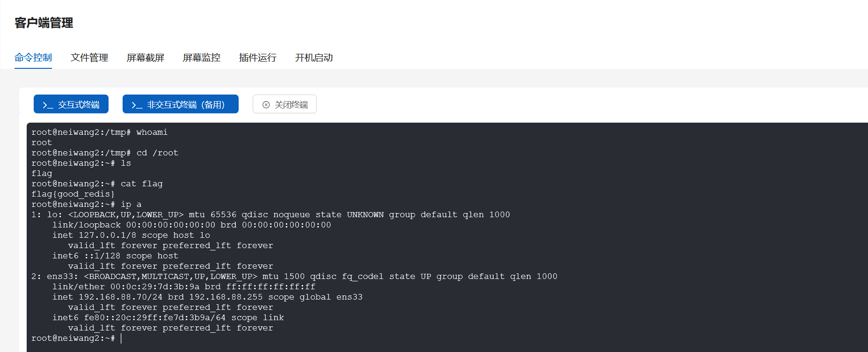This screenshot has height=352, width=868.
Task: Close the terminal via 关闭终端
Action: 284,104
